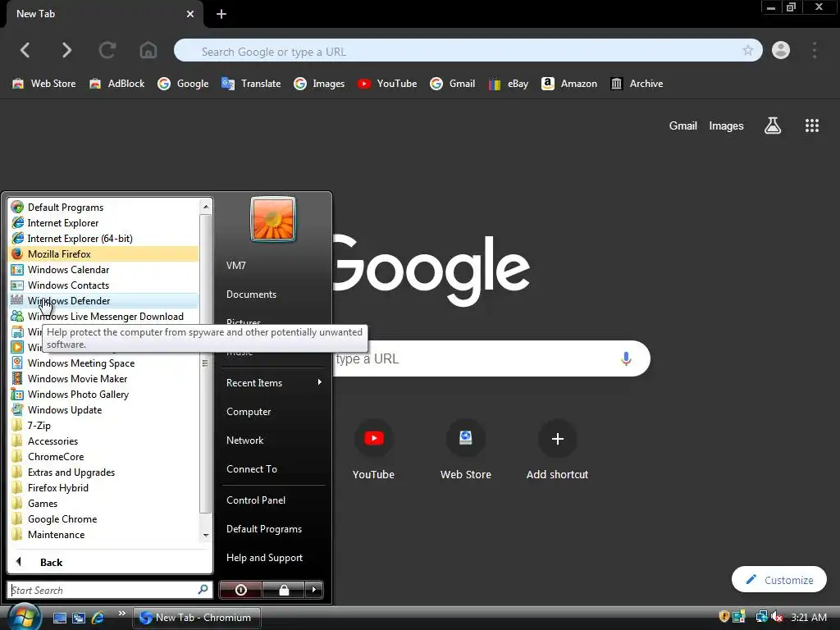Go back with the browser back arrow
Image resolution: width=840 pixels, height=630 pixels.
point(25,50)
